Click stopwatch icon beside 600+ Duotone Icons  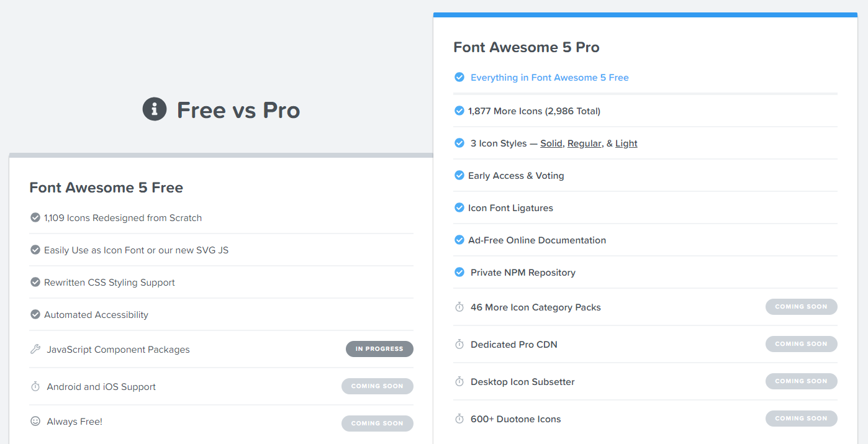pyautogui.click(x=459, y=419)
